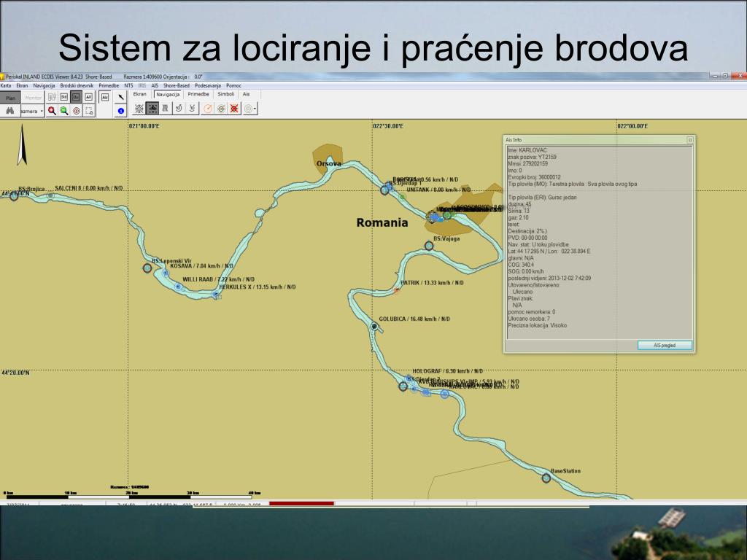Screen dimensions: 747x560
Task: Switch to the Simboli toolbar tab
Action: pos(226,94)
